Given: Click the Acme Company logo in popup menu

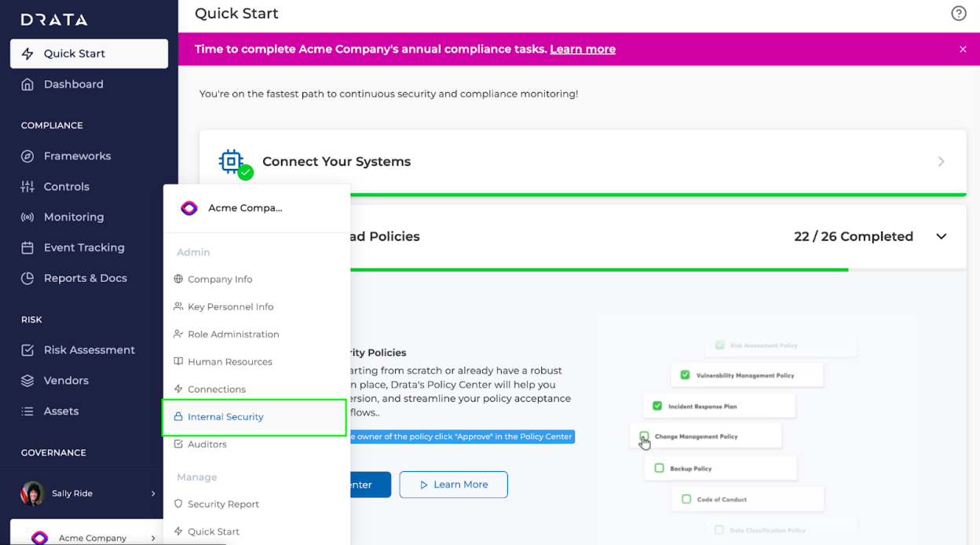Looking at the screenshot, I should click(x=189, y=208).
